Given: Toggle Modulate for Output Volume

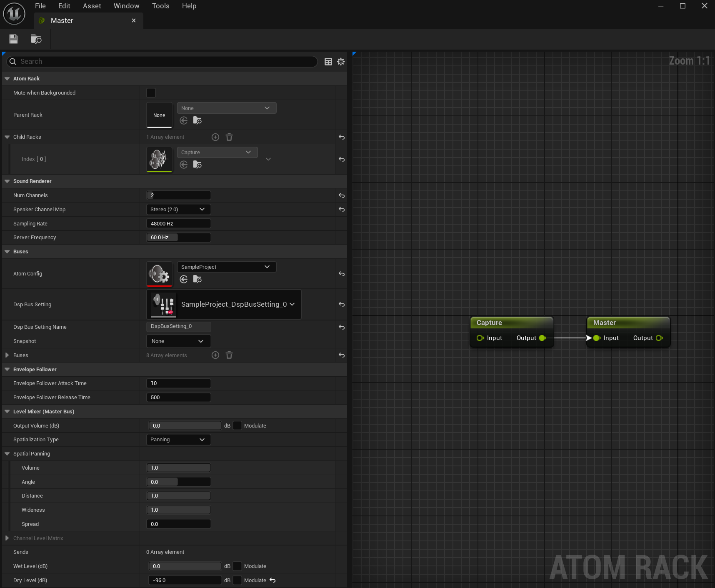Looking at the screenshot, I should [x=237, y=425].
